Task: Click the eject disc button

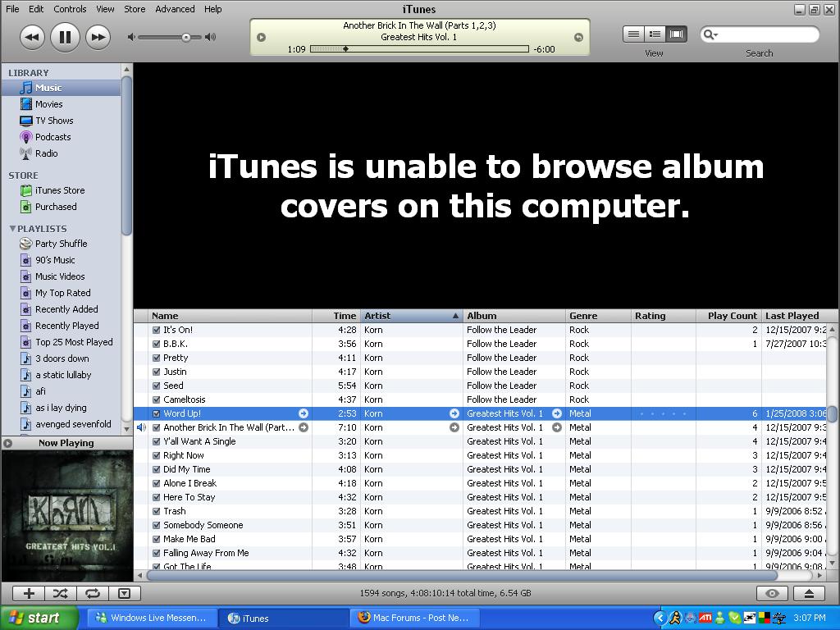Action: tap(809, 593)
